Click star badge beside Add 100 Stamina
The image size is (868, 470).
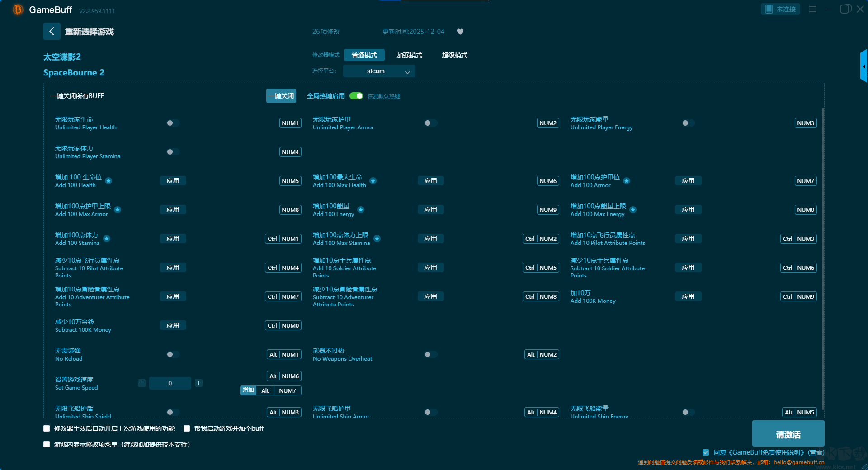tap(107, 239)
